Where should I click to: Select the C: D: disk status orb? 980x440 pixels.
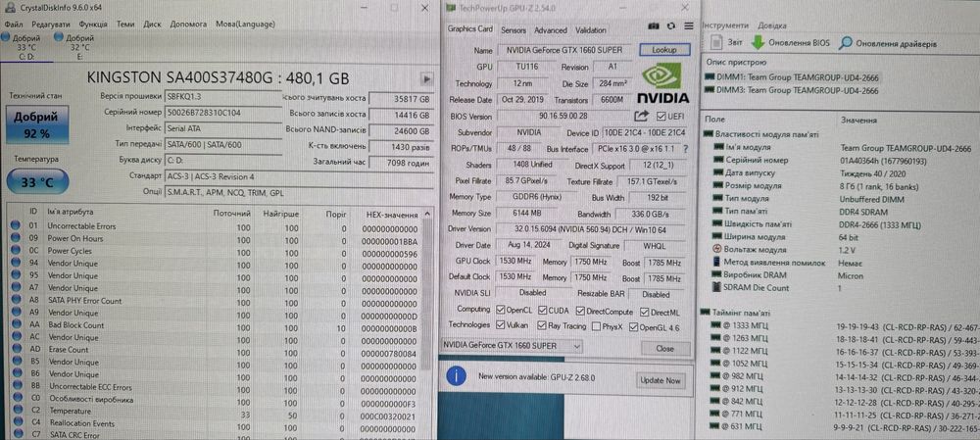6,37
